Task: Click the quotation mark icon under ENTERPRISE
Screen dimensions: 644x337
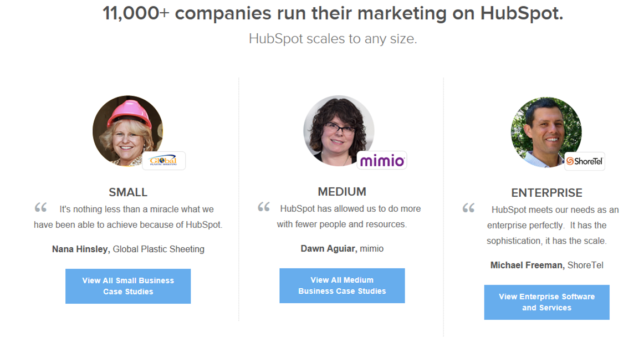Action: (x=469, y=208)
